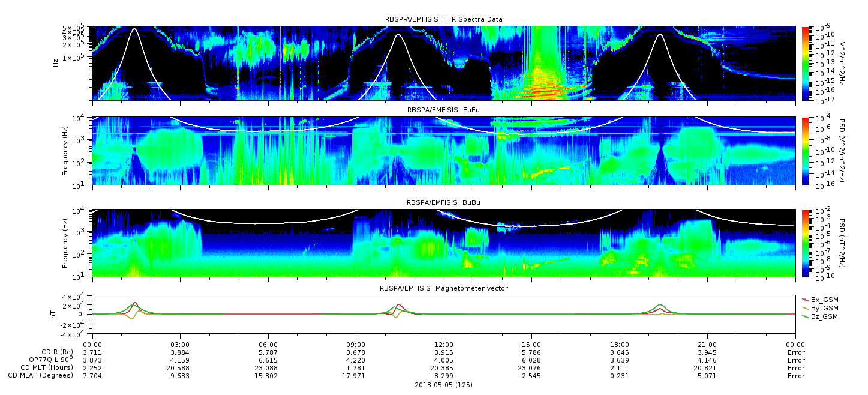Click the Frequency (Hz) axis label of EuEu
The height and width of the screenshot is (395, 868).
coord(66,151)
